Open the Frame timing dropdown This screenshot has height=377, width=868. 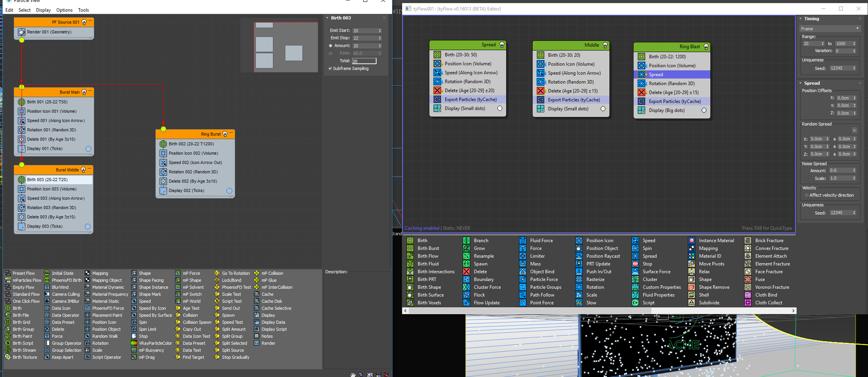830,29
